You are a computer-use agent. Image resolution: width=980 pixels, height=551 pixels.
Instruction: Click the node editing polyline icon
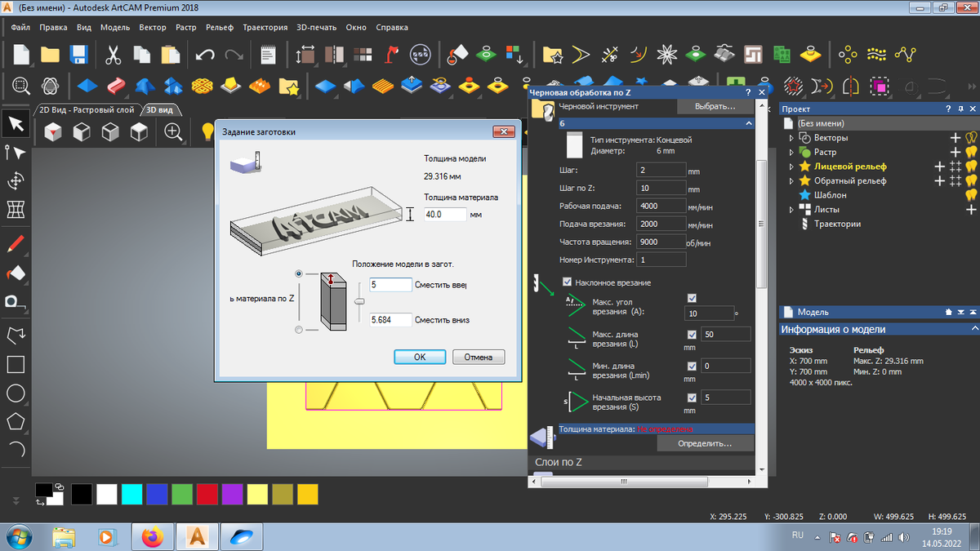(x=905, y=55)
